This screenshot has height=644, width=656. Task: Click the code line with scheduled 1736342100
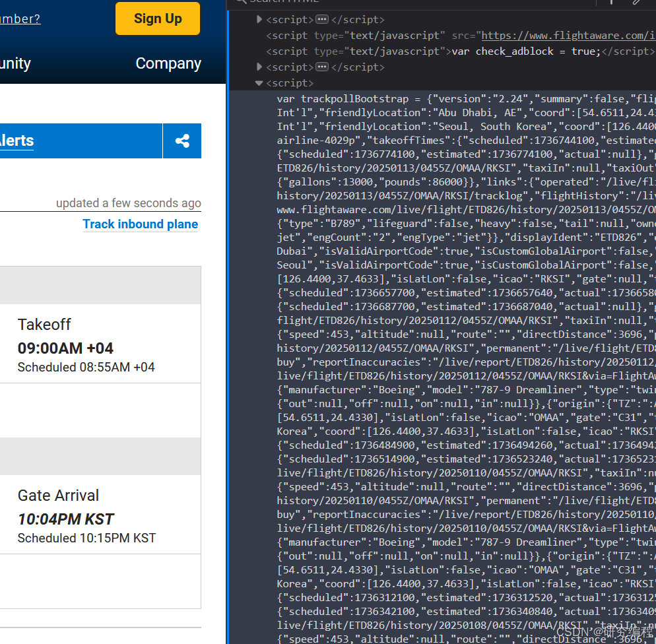click(x=466, y=612)
